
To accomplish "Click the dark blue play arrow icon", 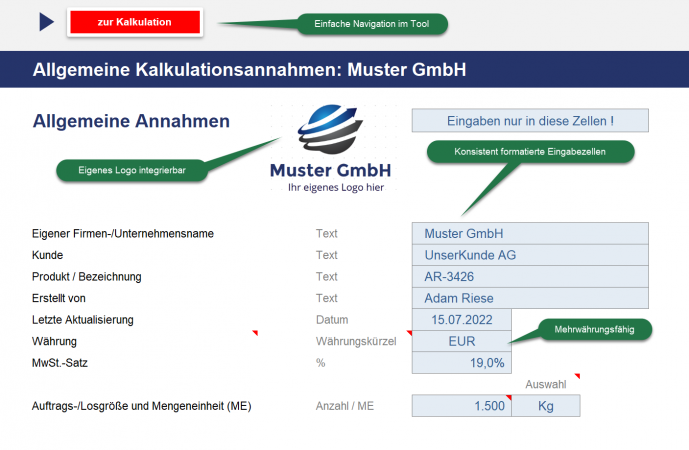I will click(x=46, y=22).
